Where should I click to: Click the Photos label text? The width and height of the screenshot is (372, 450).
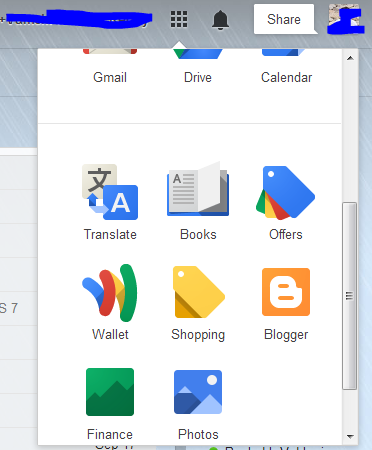198,434
